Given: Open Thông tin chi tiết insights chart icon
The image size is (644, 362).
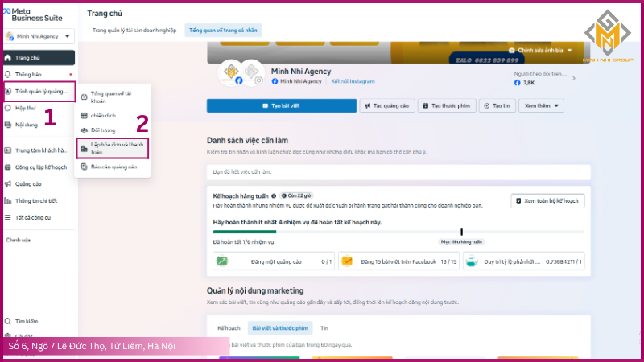Looking at the screenshot, I should (x=8, y=201).
